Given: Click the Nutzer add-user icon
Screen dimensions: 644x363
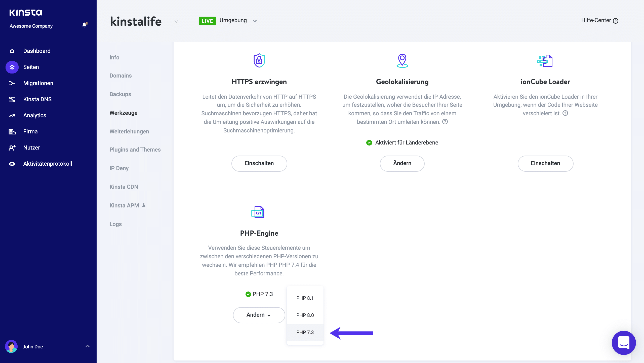Looking at the screenshot, I should point(12,148).
